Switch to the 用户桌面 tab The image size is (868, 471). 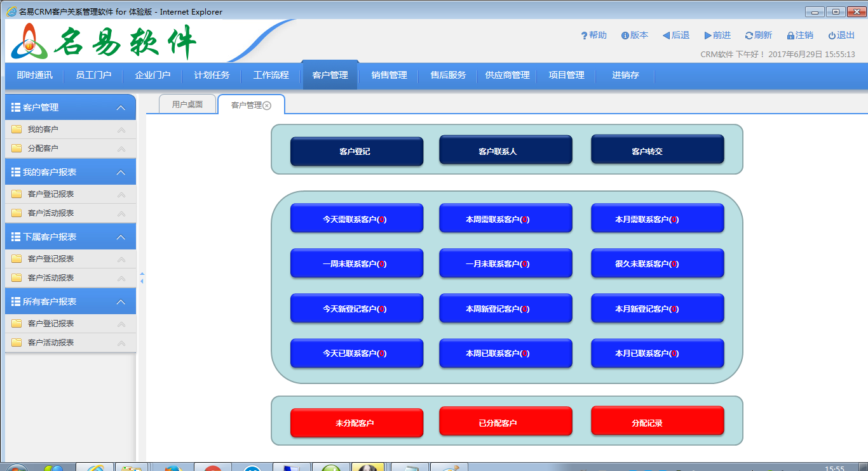pyautogui.click(x=187, y=105)
